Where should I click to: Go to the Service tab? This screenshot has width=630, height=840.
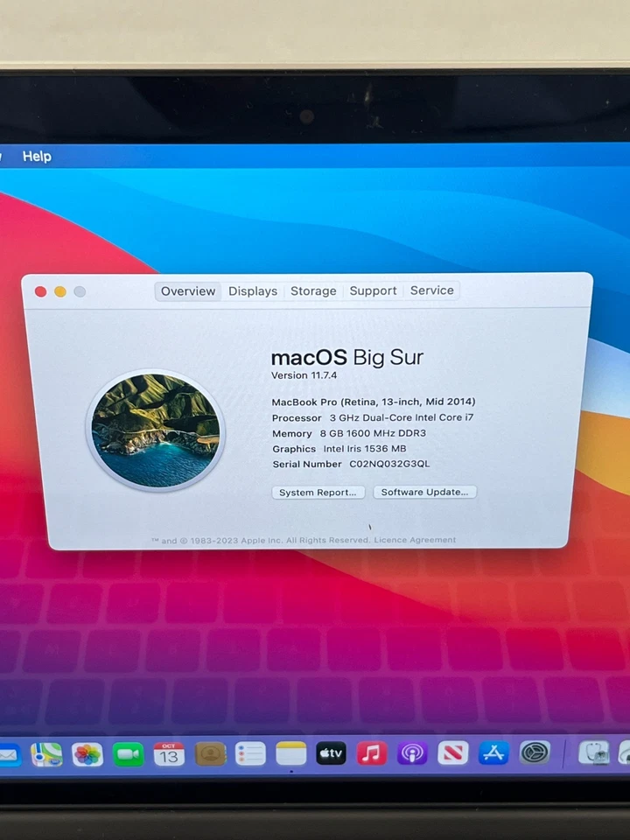(x=431, y=290)
